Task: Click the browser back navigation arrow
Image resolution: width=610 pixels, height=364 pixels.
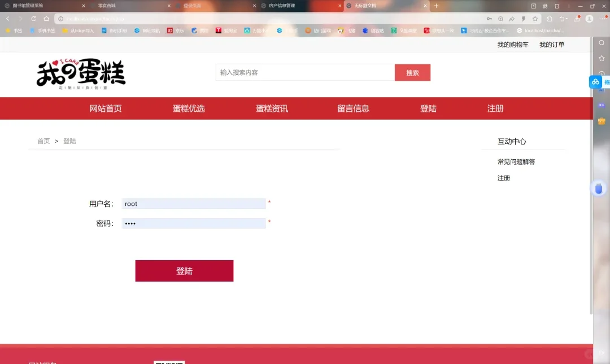Action: click(x=7, y=18)
